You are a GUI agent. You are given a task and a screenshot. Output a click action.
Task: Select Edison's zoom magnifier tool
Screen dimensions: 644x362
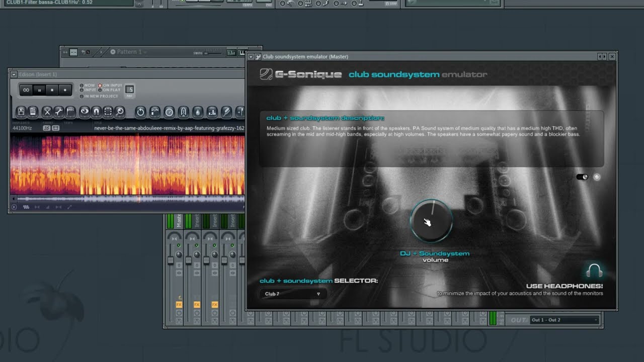(x=120, y=112)
